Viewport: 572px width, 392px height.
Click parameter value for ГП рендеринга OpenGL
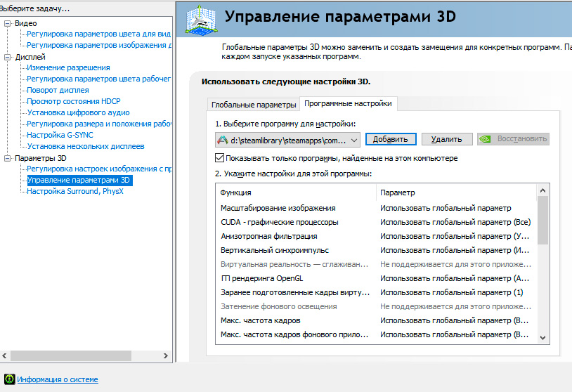(455, 279)
